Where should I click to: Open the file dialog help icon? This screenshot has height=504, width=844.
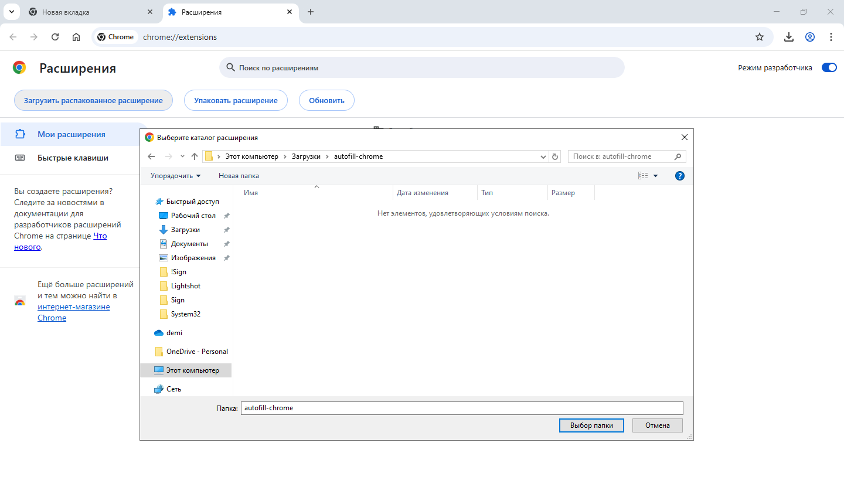pos(680,176)
